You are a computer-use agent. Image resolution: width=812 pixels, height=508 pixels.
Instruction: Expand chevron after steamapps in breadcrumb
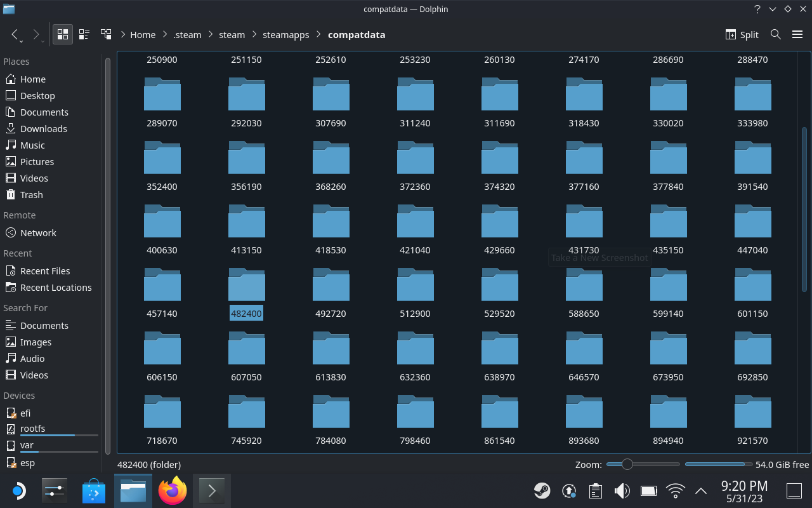point(318,35)
